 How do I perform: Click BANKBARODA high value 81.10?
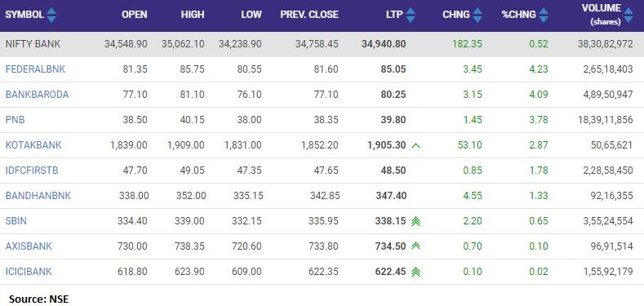tap(192, 95)
